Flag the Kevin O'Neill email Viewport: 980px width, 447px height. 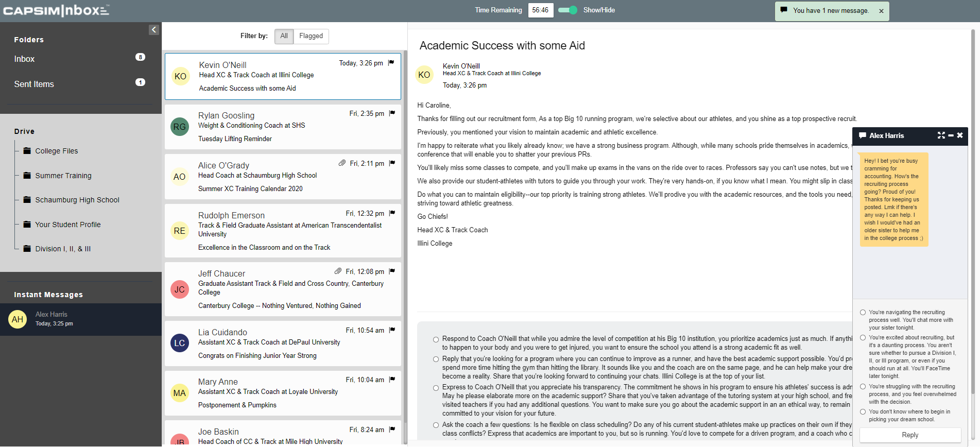[391, 63]
